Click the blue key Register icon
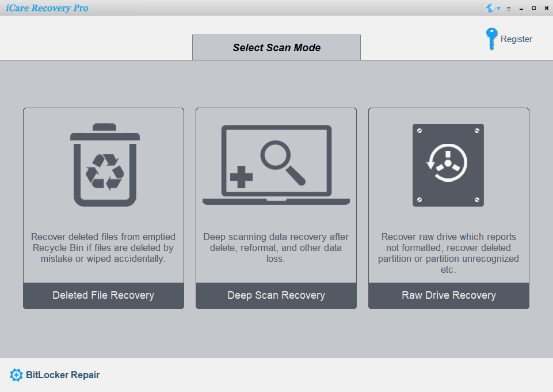 (x=491, y=39)
